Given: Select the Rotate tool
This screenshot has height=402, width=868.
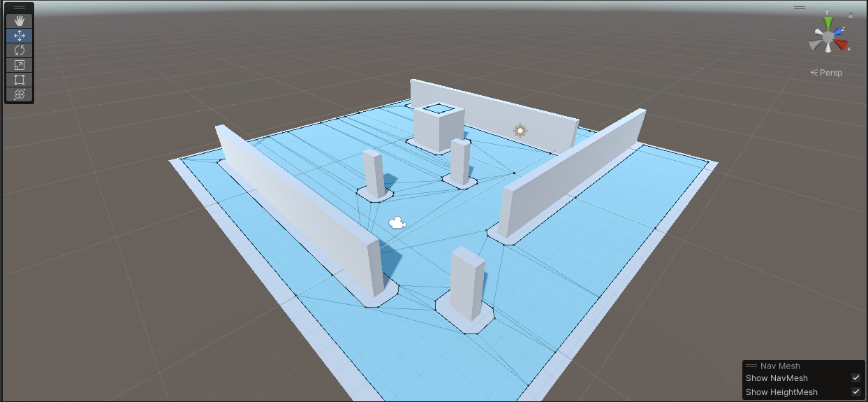Looking at the screenshot, I should [20, 50].
